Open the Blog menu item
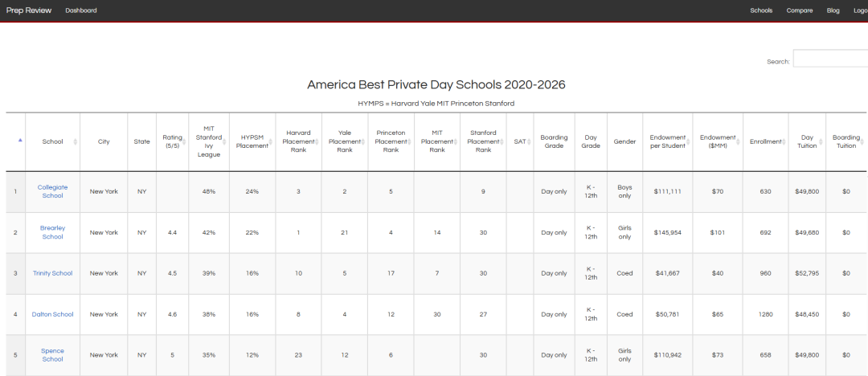868x376 pixels. coord(833,10)
